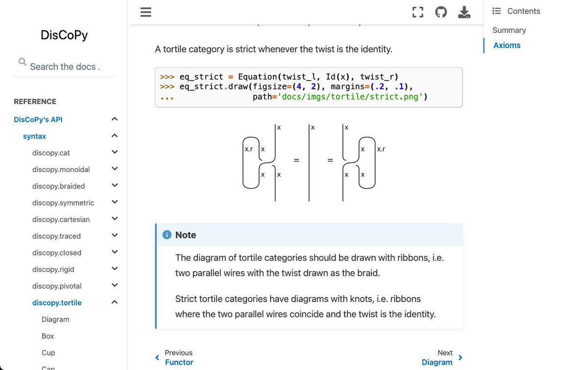Click the search magnifier icon
The height and width of the screenshot is (370, 588).
pyautogui.click(x=23, y=62)
